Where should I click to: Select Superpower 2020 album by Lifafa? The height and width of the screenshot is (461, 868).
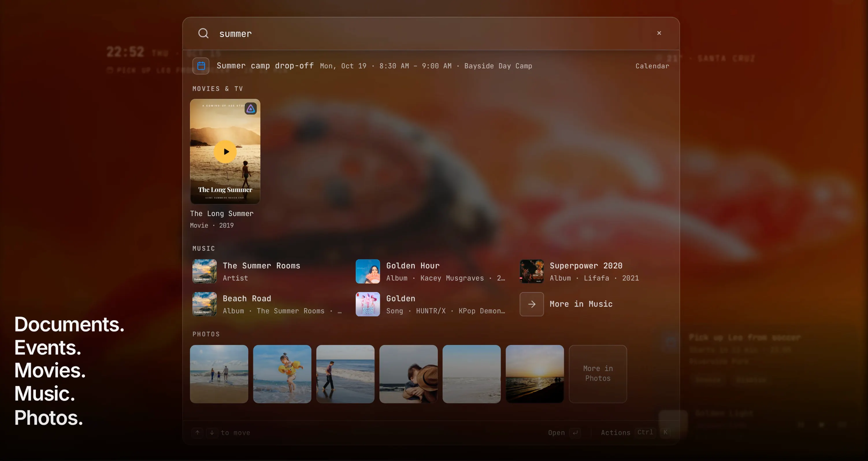point(595,272)
